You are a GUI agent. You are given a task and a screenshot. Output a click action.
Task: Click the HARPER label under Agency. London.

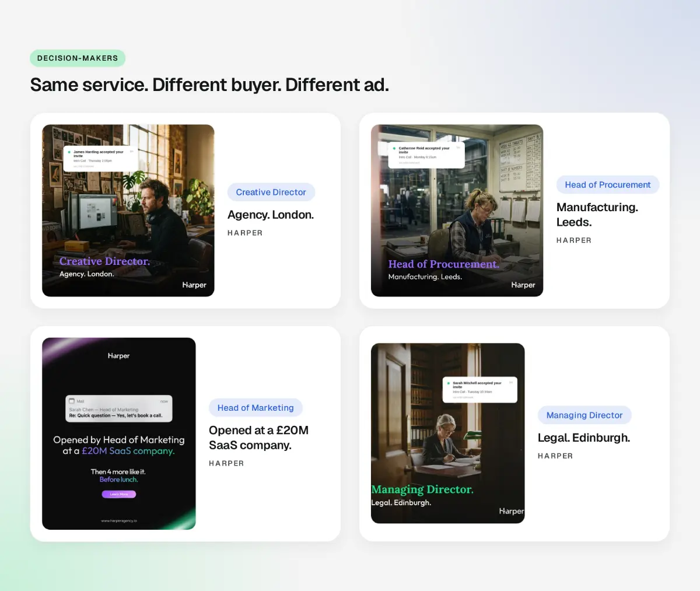coord(245,233)
